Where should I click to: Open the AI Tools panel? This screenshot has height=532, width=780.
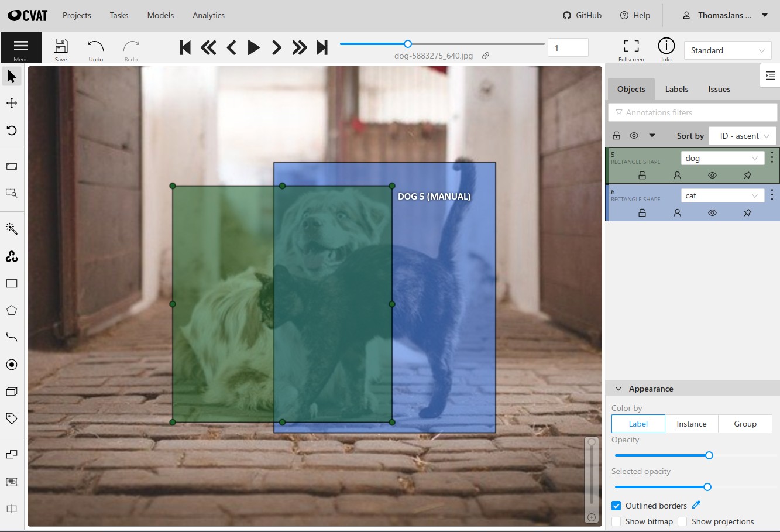coord(12,228)
